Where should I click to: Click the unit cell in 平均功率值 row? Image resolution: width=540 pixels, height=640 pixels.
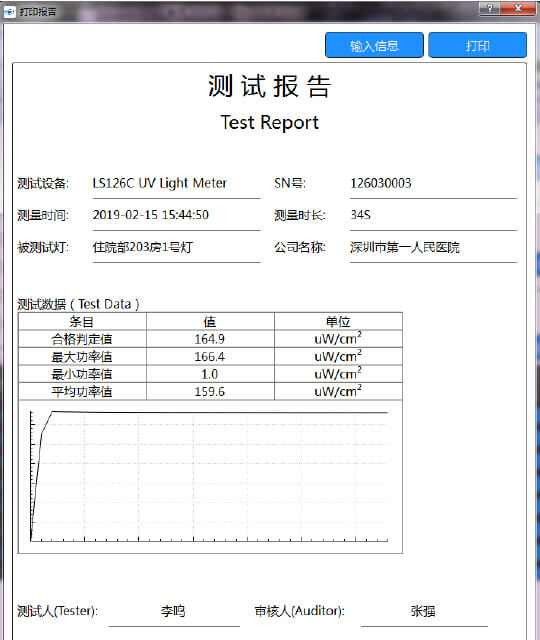pyautogui.click(x=338, y=391)
